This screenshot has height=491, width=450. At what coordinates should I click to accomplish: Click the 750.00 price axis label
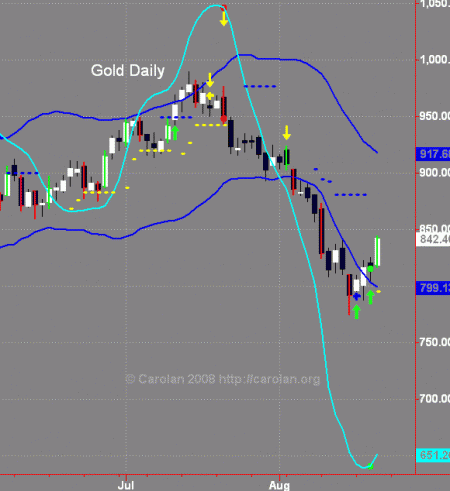[434, 342]
